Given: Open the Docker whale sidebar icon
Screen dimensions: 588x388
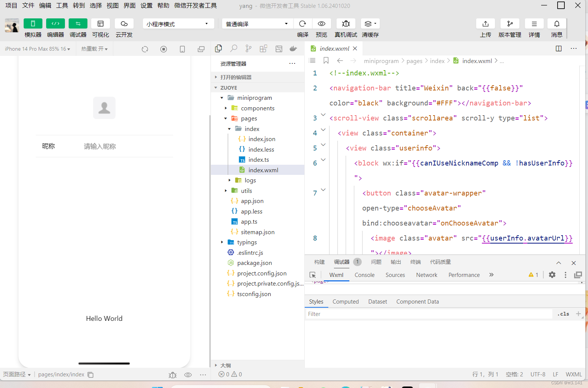Looking at the screenshot, I should tap(293, 48).
